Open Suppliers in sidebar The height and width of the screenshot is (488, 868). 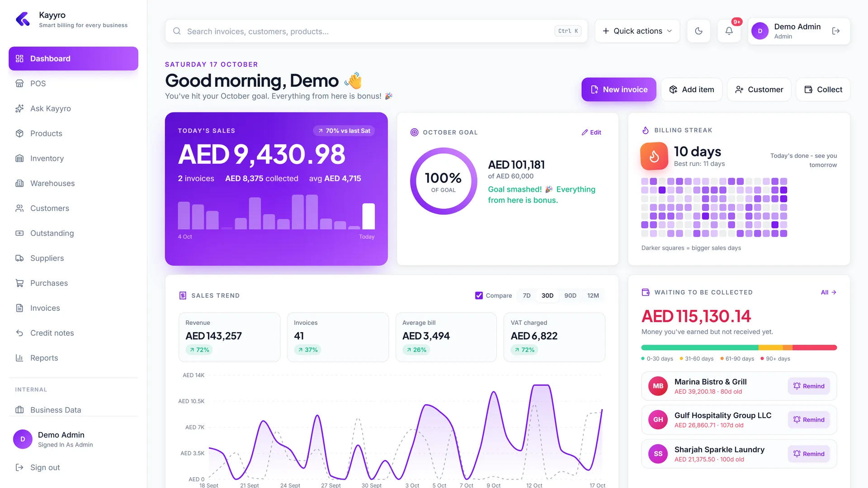click(x=73, y=258)
